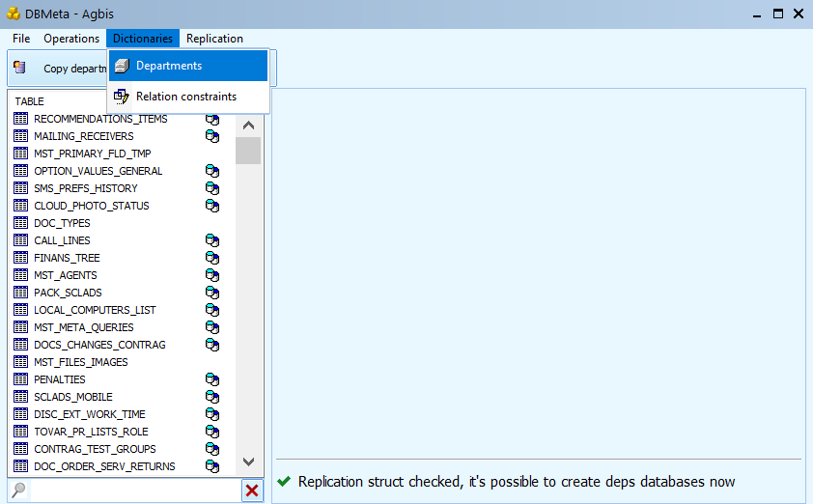Screen dimensions: 813x504
Task: Click the magnifier search icon
Action: tap(18, 490)
